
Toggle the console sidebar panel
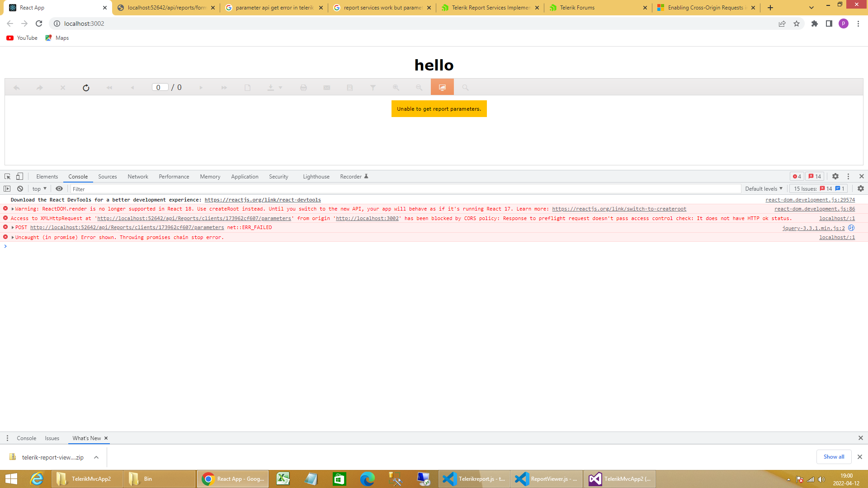coord(7,189)
